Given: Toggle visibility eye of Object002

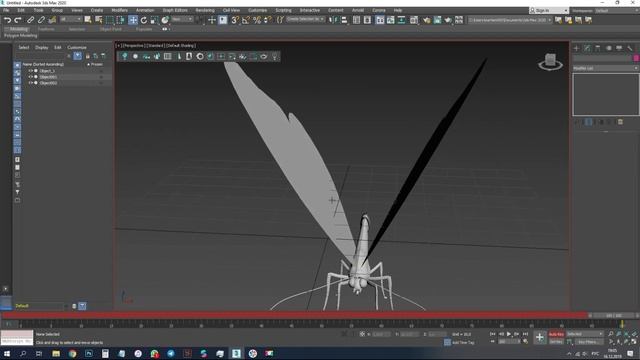Looking at the screenshot, I should pos(30,83).
